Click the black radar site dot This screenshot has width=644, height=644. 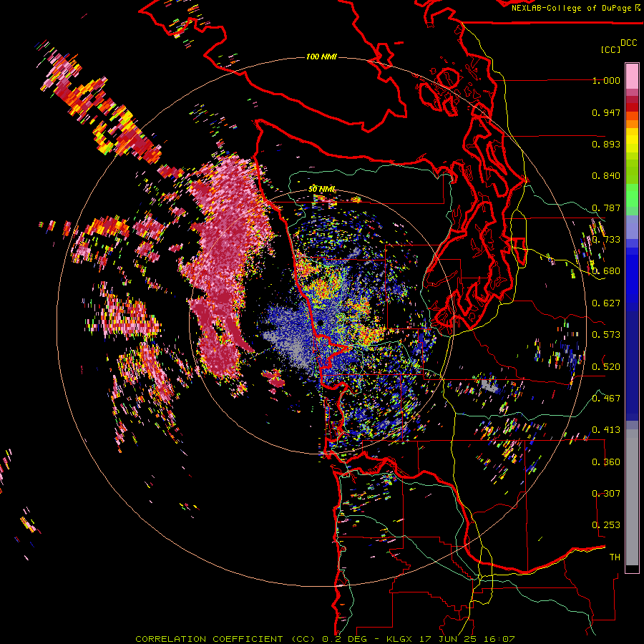pos(321,323)
